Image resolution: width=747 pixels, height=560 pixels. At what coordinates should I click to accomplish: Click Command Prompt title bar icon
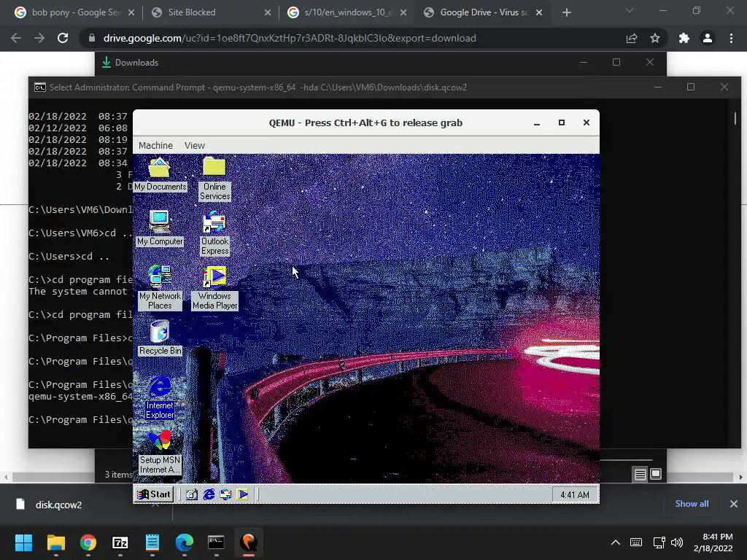click(x=40, y=87)
